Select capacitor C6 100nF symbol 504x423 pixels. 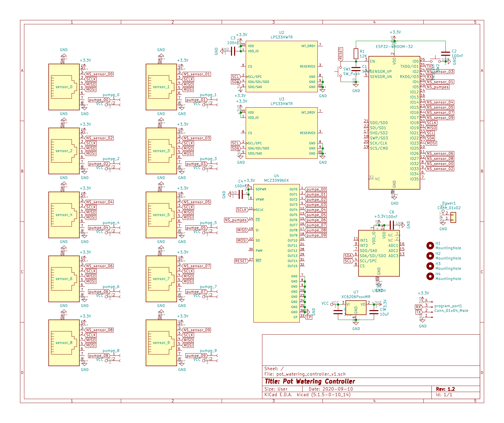click(x=392, y=225)
